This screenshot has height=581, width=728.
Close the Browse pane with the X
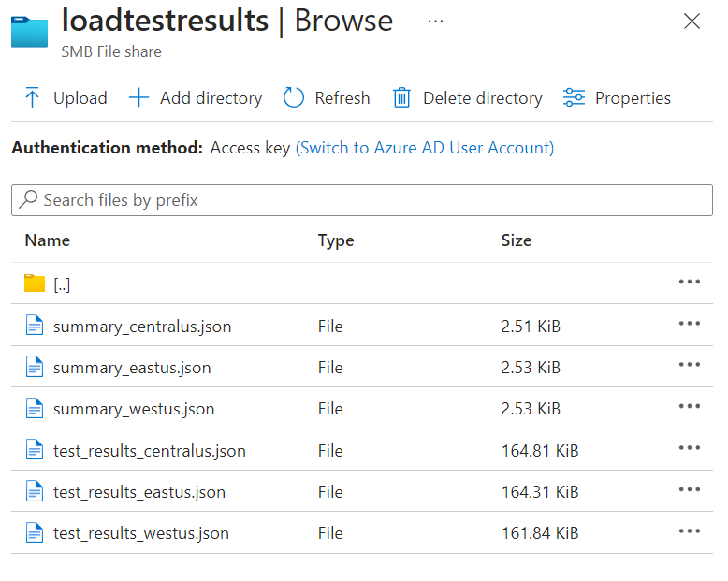coord(692,21)
